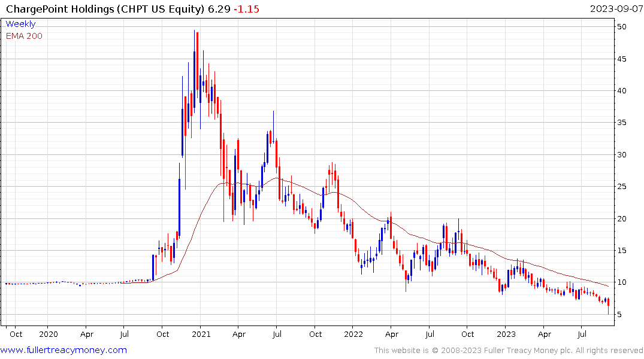Viewport: 644px width, 359px height.
Task: Open the www.fullertreacymoney.com link
Action: click(64, 350)
